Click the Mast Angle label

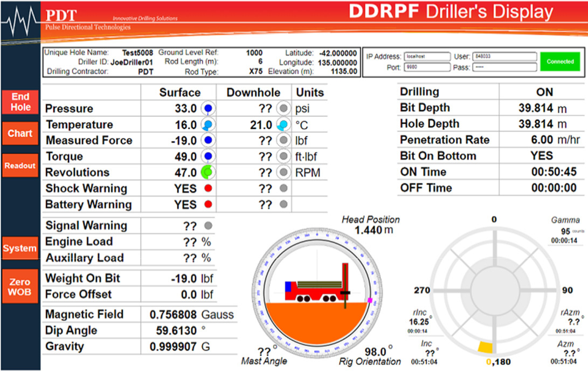264,361
